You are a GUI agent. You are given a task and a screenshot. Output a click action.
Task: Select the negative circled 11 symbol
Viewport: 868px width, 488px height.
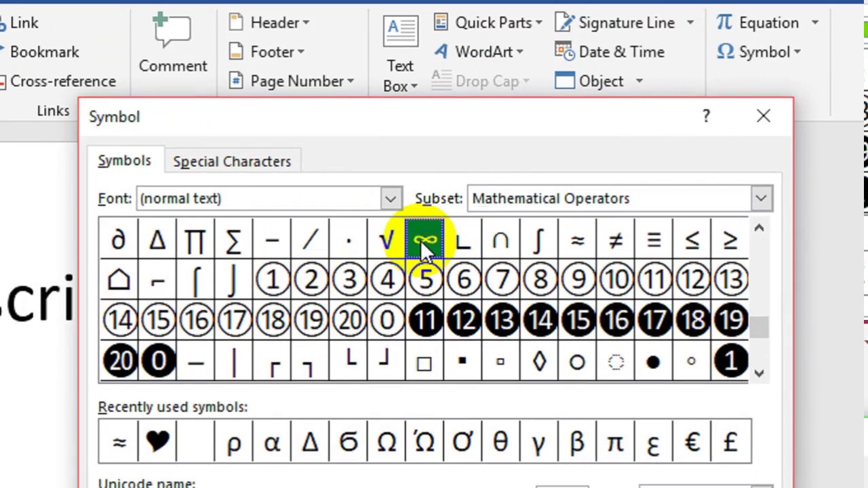425,320
